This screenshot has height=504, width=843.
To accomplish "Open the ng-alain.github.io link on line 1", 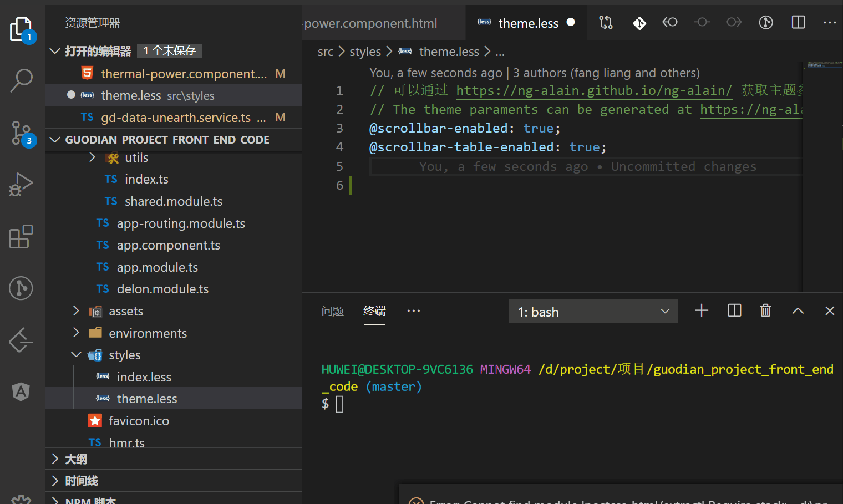I will point(594,90).
